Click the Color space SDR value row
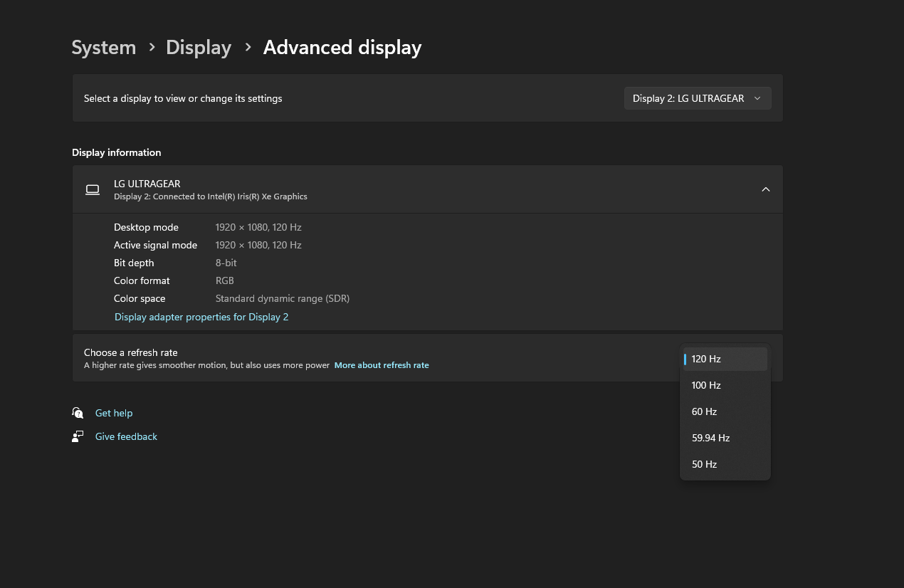Viewport: 904px width, 588px height. pos(283,298)
